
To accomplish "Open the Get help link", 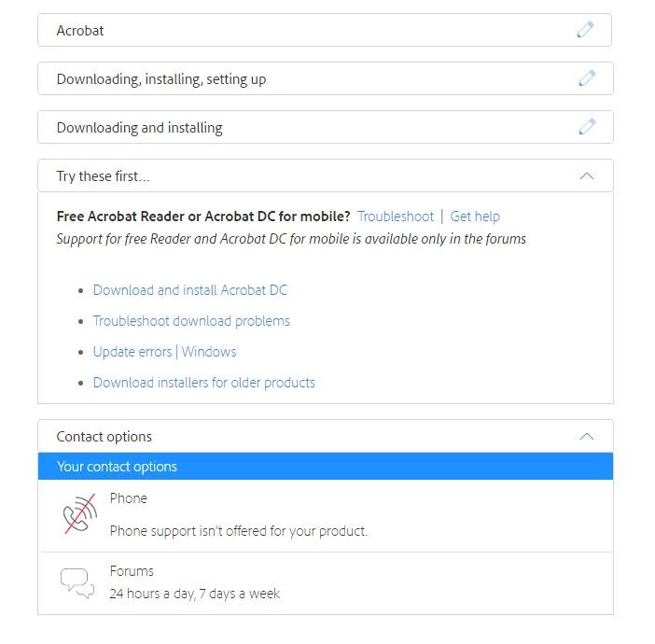I will [475, 217].
